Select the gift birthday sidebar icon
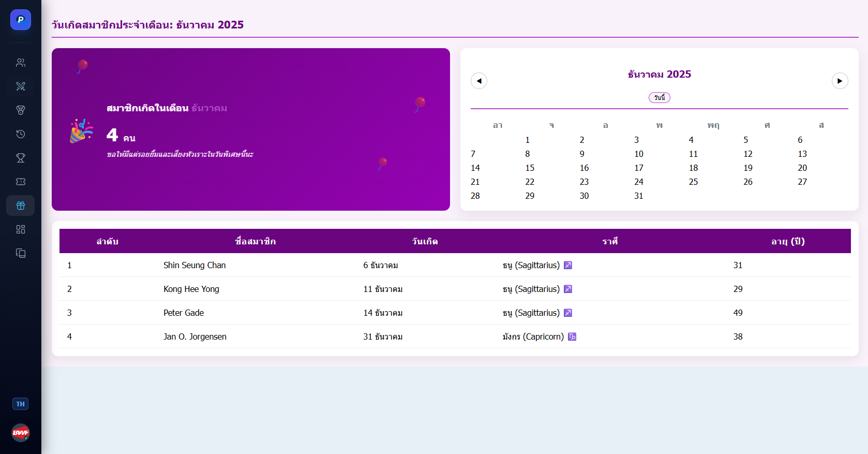The width and height of the screenshot is (868, 454). pos(21,206)
